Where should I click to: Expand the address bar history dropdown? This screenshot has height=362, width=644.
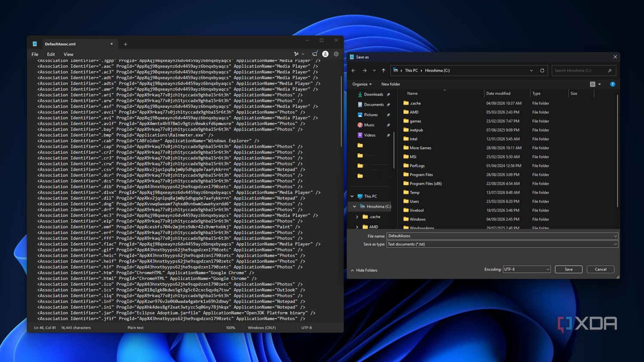click(532, 70)
